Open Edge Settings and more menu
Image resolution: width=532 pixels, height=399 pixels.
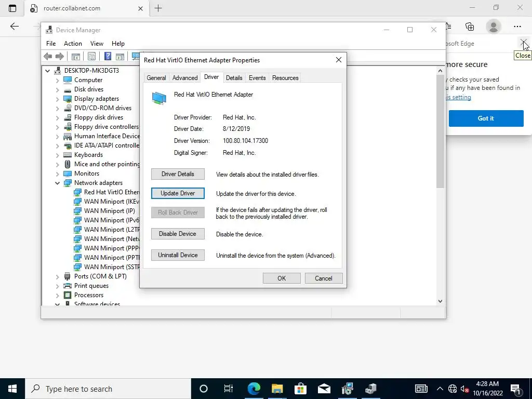517,26
